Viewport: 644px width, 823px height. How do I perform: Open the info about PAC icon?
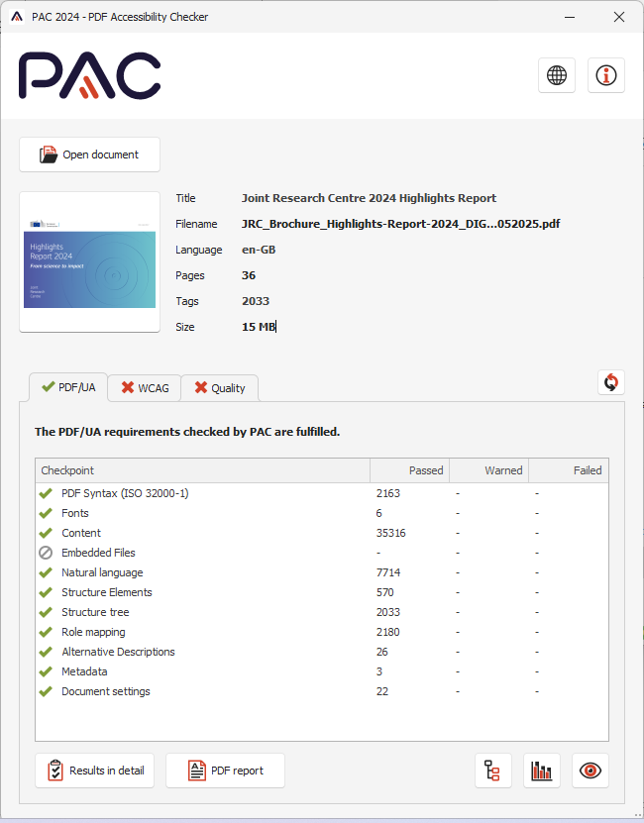click(605, 75)
